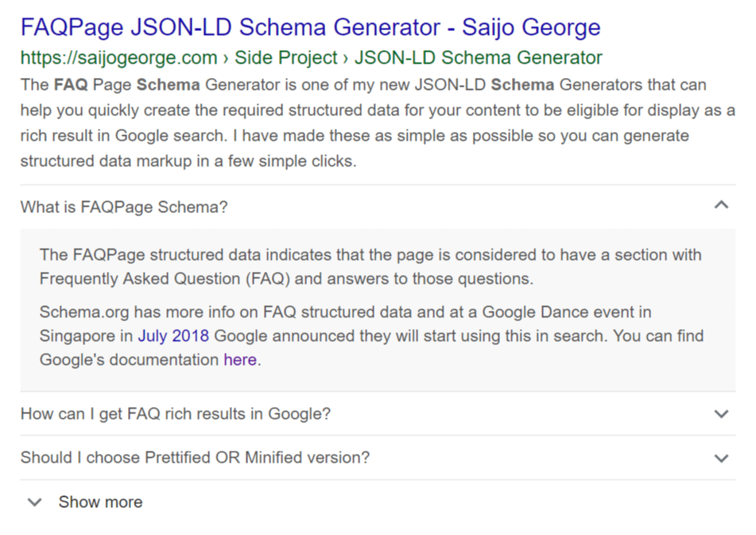The height and width of the screenshot is (535, 756).
Task: Open the 'here' documentation link
Action: click(x=239, y=359)
